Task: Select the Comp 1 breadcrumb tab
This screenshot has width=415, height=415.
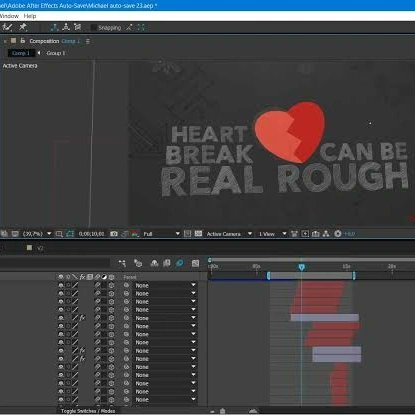Action: 21,53
